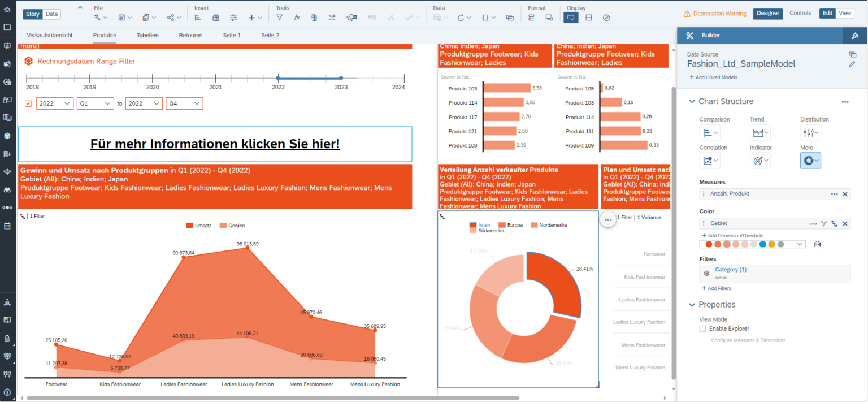Toggle the Designer panel button
868x402 pixels.
pyautogui.click(x=768, y=14)
